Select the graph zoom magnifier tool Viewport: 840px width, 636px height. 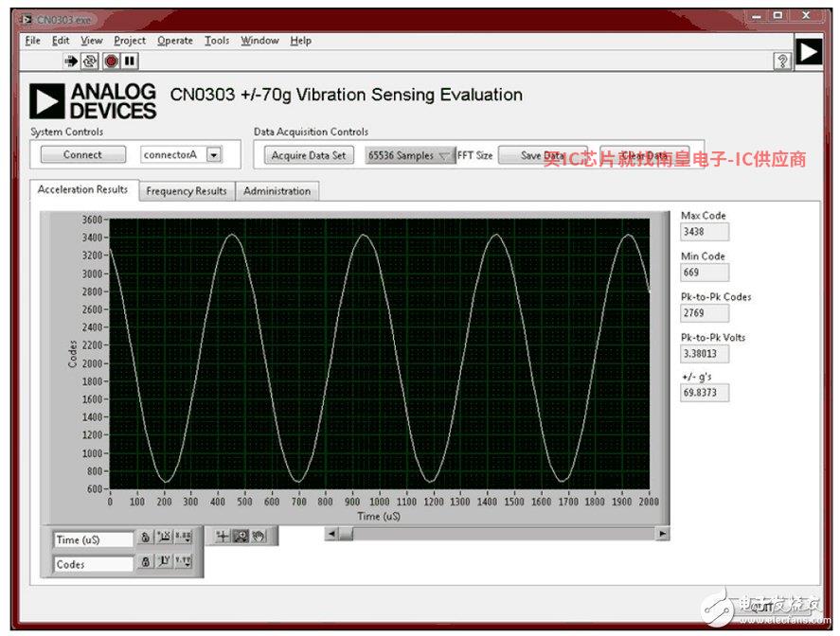coord(241,536)
